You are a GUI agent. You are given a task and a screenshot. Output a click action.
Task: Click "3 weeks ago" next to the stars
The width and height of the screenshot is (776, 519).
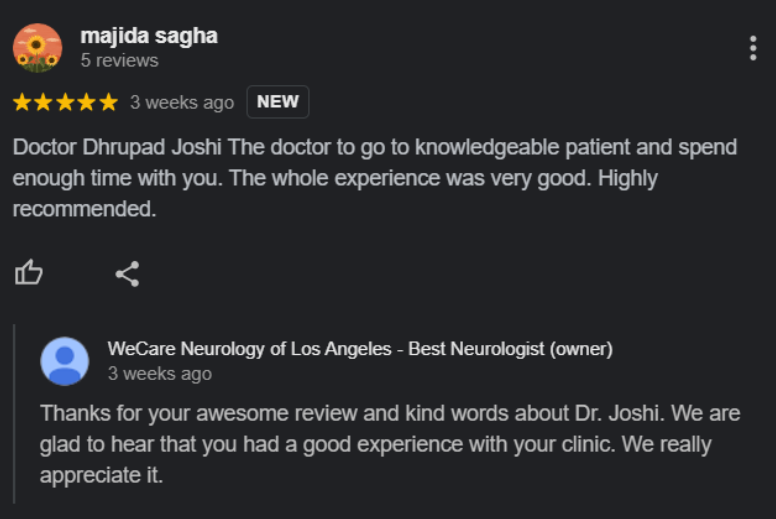click(x=181, y=102)
